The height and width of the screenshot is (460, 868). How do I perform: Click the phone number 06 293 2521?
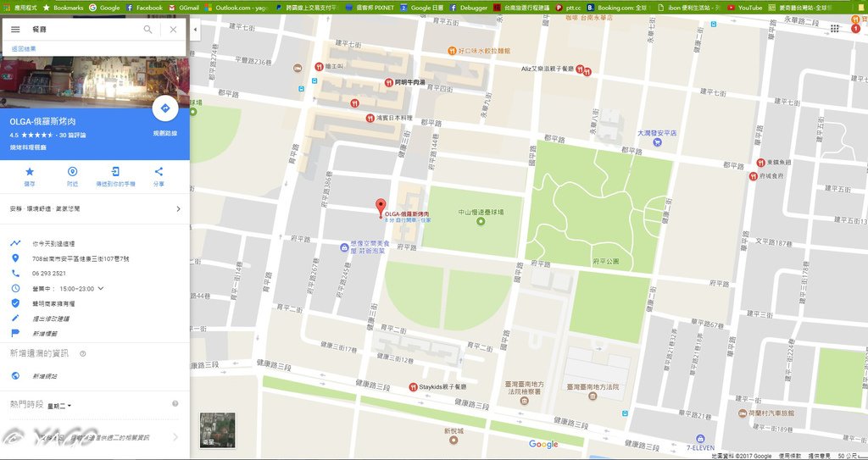pyautogui.click(x=48, y=274)
